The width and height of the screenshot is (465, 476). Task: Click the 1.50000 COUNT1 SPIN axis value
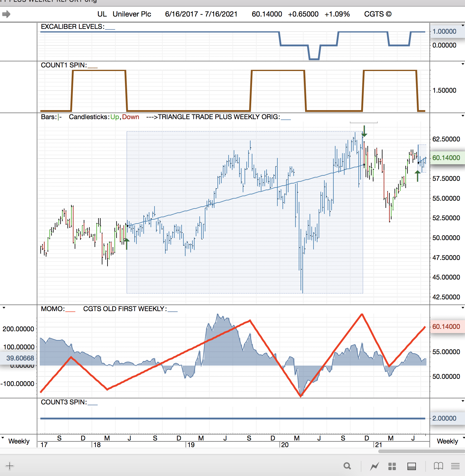pos(444,90)
